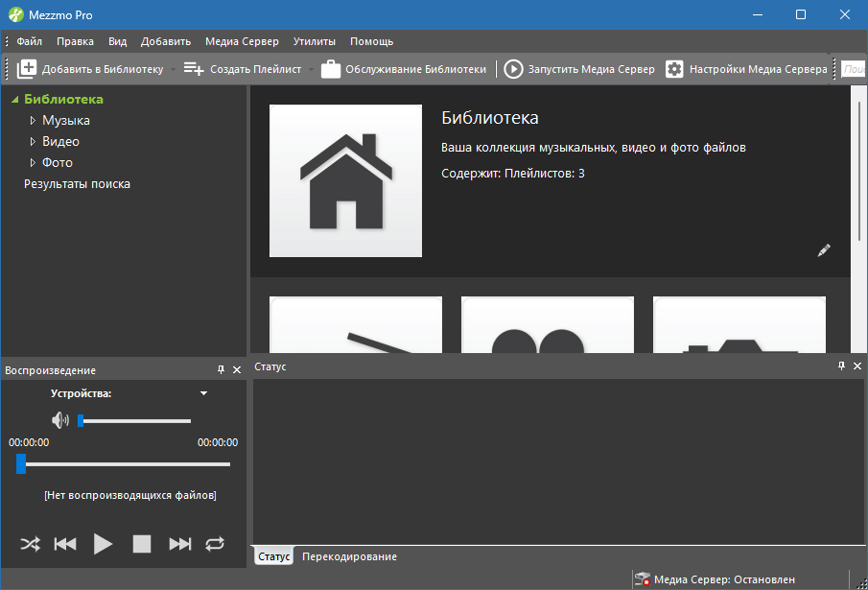Skip to next track
The width and height of the screenshot is (868, 590).
click(x=180, y=544)
